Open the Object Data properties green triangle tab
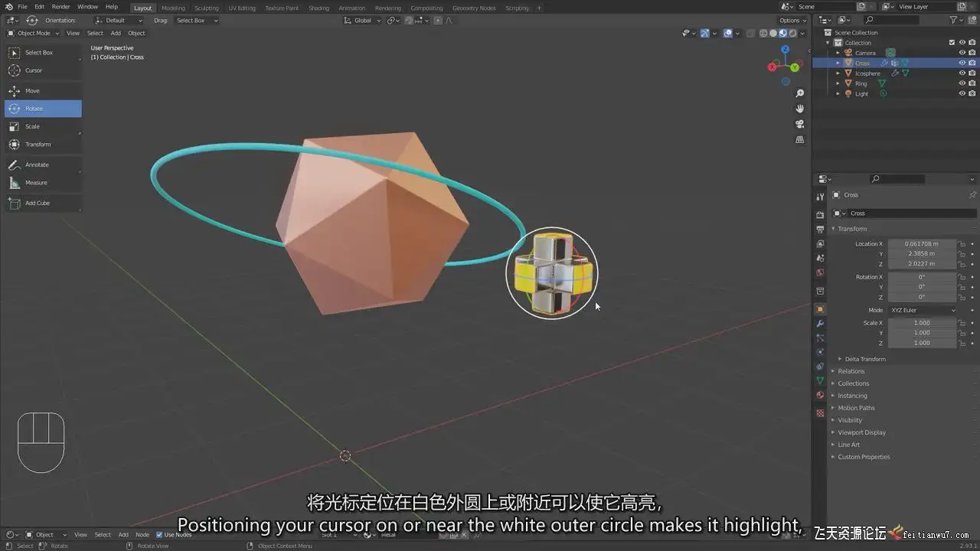980x551 pixels. pos(820,380)
